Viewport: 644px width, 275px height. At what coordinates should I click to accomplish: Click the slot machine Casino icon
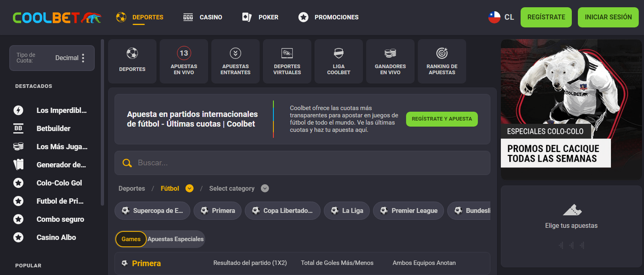pos(188,17)
